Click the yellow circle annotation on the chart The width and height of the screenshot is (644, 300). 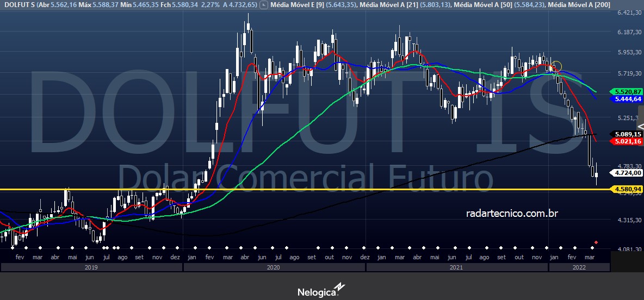[x=556, y=67]
